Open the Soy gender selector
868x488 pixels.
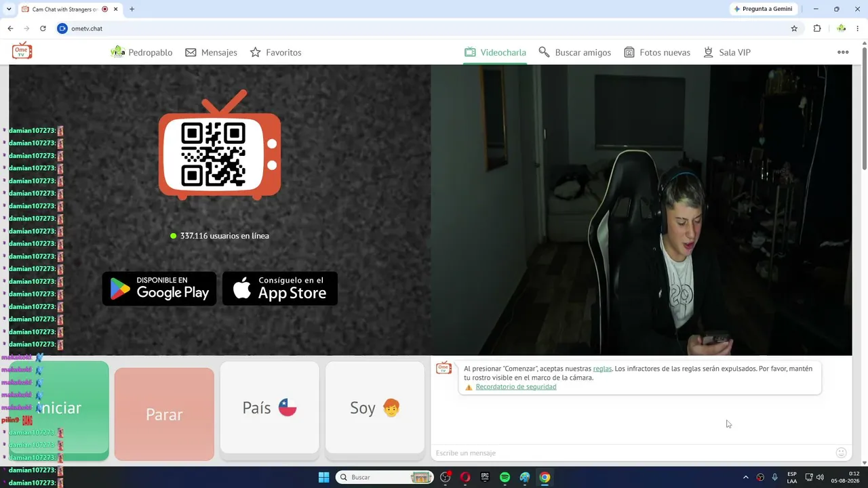[x=375, y=407]
